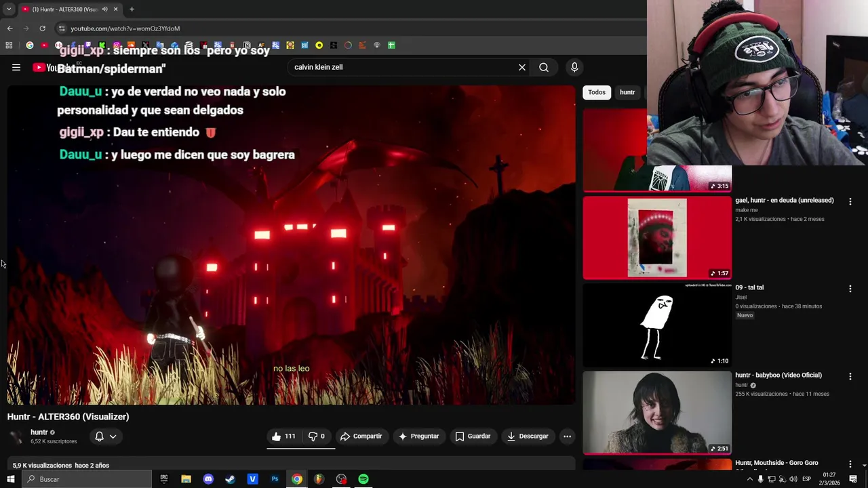
Task: Open the Preguntar assistant button
Action: 418,436
